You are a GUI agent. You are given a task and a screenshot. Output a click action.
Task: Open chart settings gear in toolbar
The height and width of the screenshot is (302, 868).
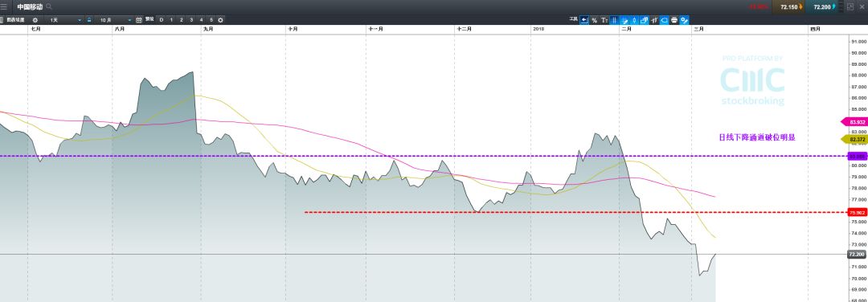(x=35, y=20)
